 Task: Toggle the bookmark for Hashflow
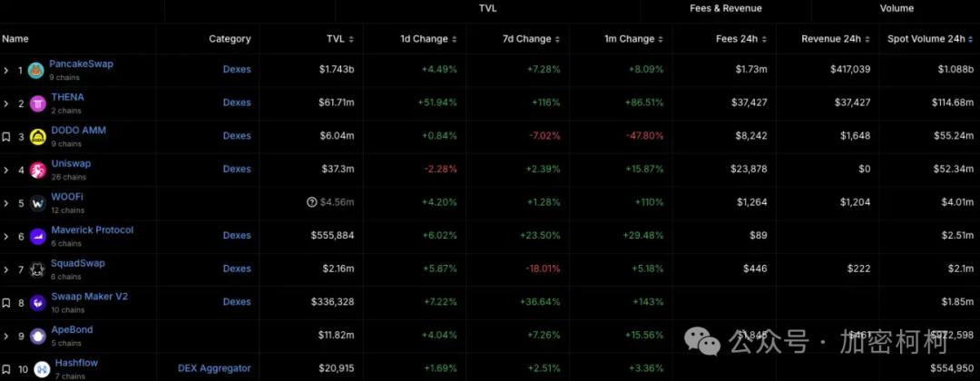click(6, 369)
